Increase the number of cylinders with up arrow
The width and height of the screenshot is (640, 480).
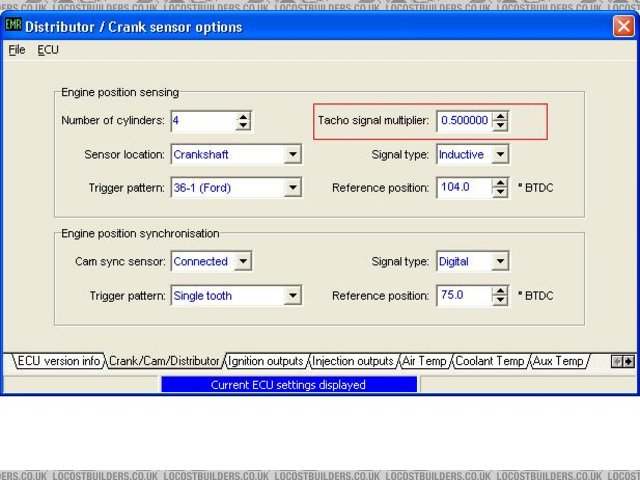pyautogui.click(x=243, y=116)
